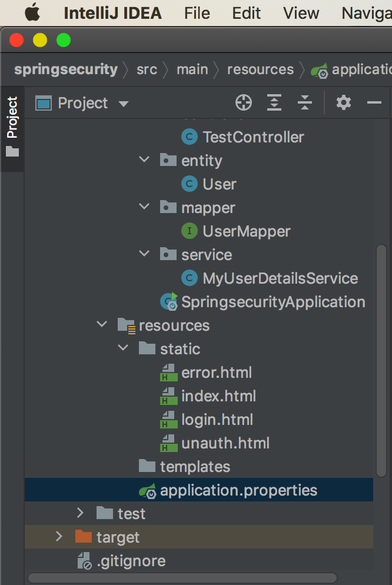Click the horizontal scrollbar of Project tree

point(182,578)
